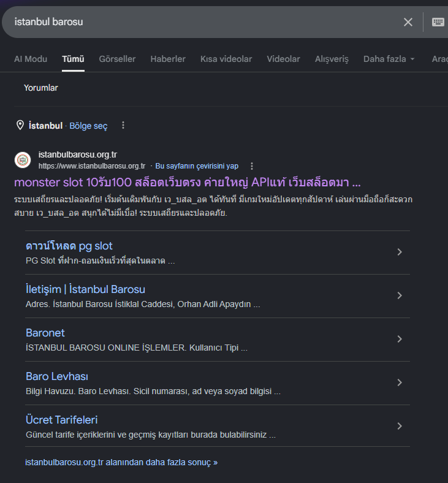Image resolution: width=448 pixels, height=483 pixels.
Task: Click chevron on İletişim | İstanbul Barosu row
Action: point(400,295)
